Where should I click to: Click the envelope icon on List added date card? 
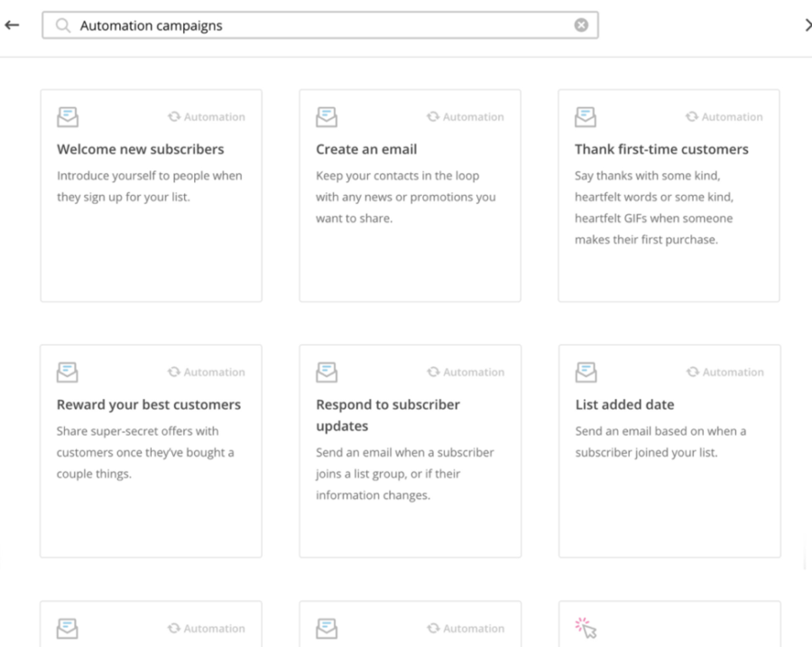[x=586, y=371]
